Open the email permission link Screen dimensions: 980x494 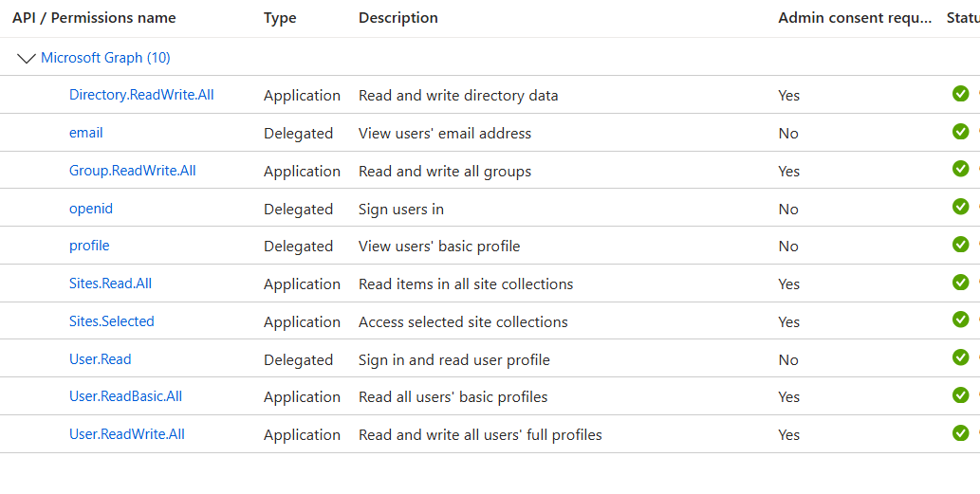pyautogui.click(x=85, y=133)
